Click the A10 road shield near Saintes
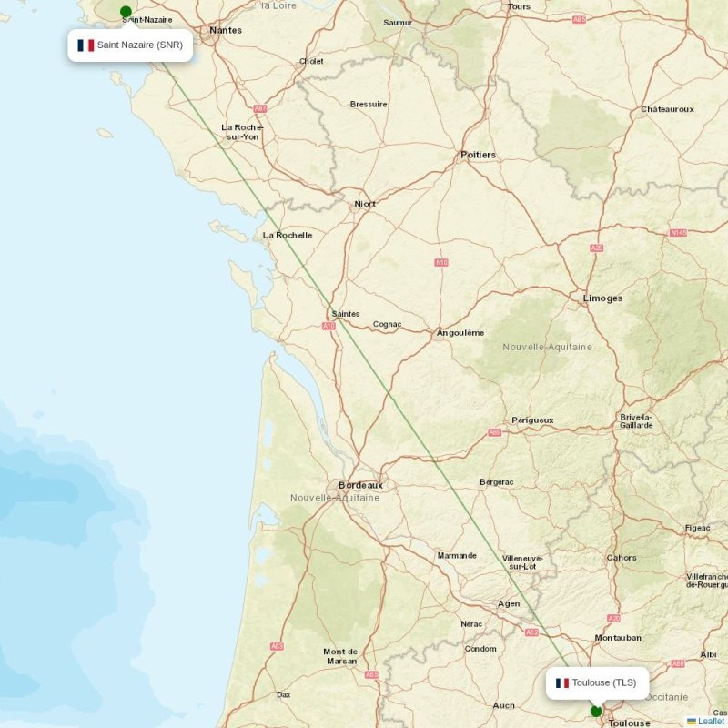This screenshot has height=728, width=728. click(x=329, y=326)
